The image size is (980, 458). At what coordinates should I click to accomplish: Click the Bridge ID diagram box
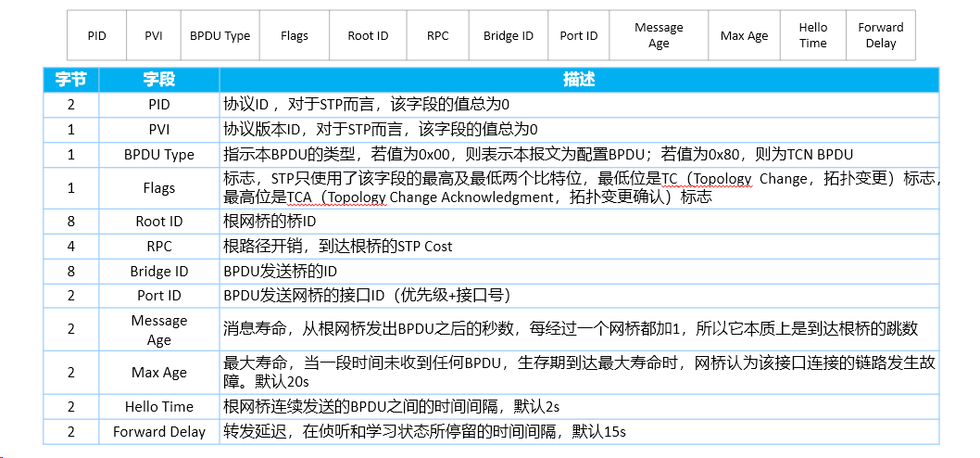509,35
